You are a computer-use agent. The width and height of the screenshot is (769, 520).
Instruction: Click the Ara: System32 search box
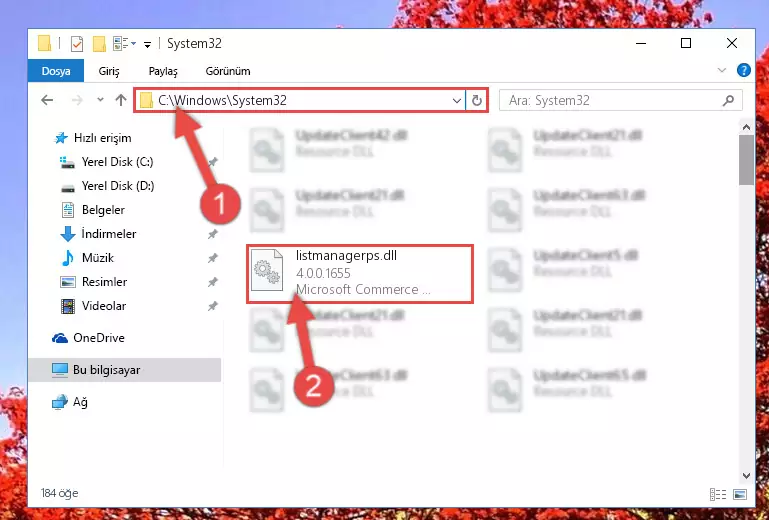coord(620,101)
